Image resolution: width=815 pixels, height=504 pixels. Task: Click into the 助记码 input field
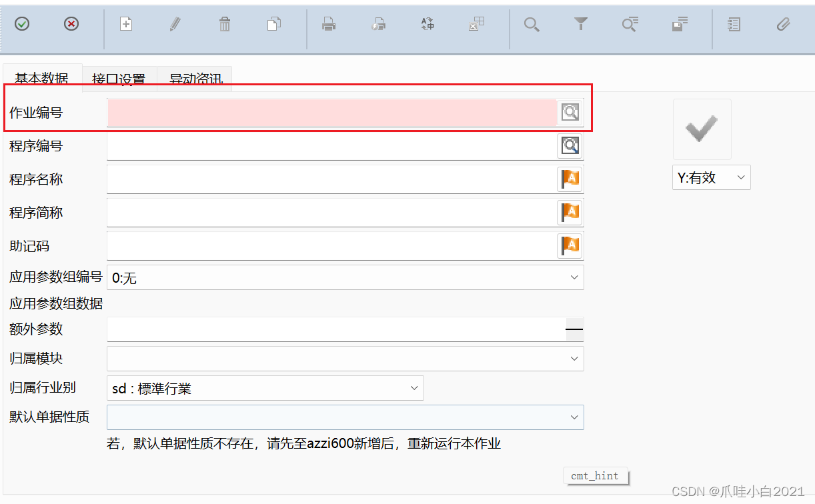click(x=331, y=245)
